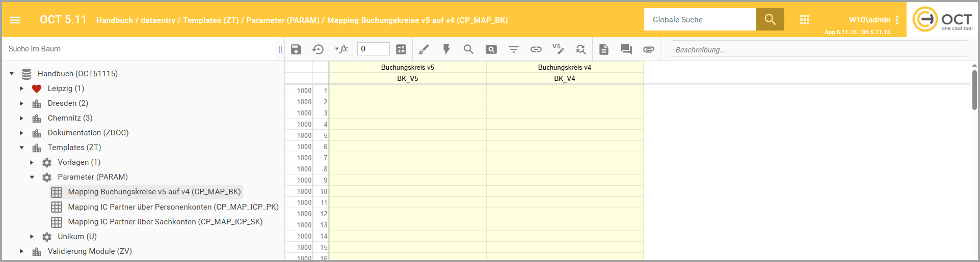Click the save icon in the toolbar
Screen dimensions: 980x262
pos(296,49)
